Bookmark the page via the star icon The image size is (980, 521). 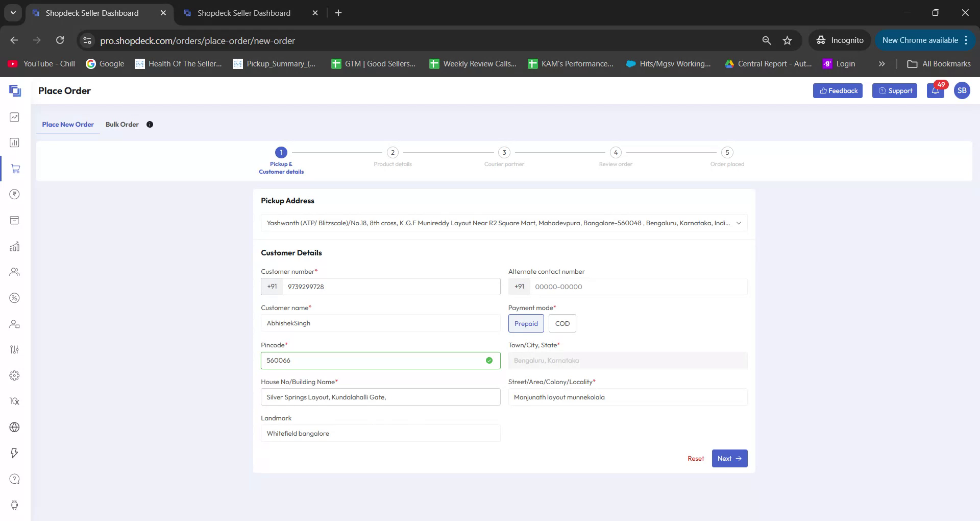(x=788, y=40)
